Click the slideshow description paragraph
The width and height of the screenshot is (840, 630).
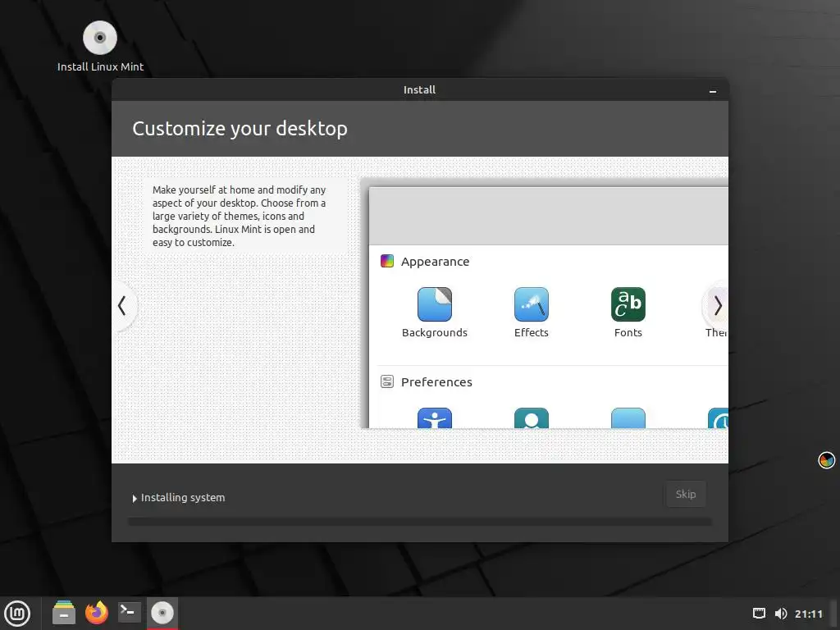239,216
